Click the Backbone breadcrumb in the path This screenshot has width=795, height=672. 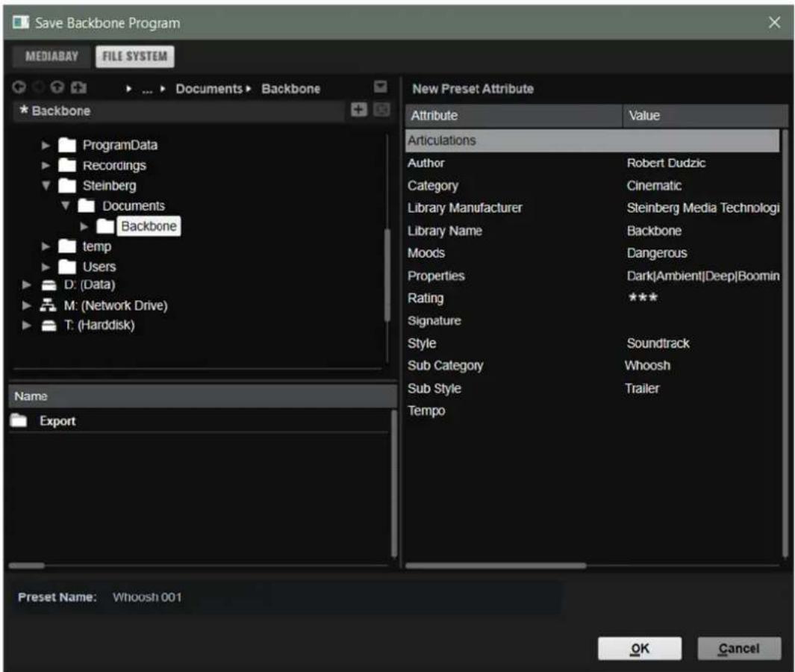(x=290, y=89)
